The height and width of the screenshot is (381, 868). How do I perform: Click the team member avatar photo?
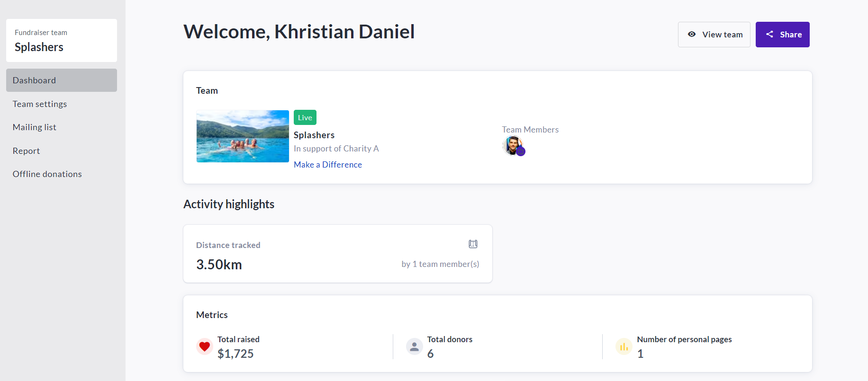point(512,145)
